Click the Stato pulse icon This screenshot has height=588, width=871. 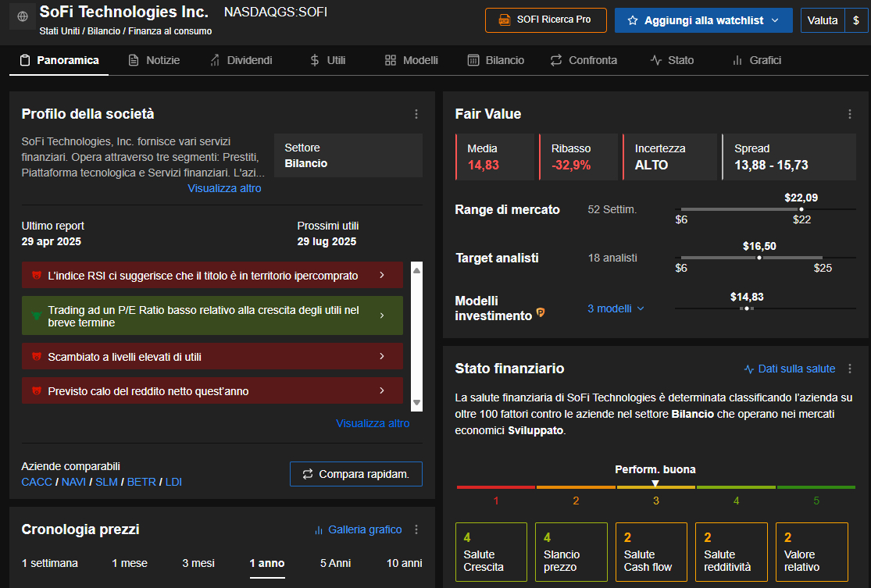pyautogui.click(x=656, y=60)
